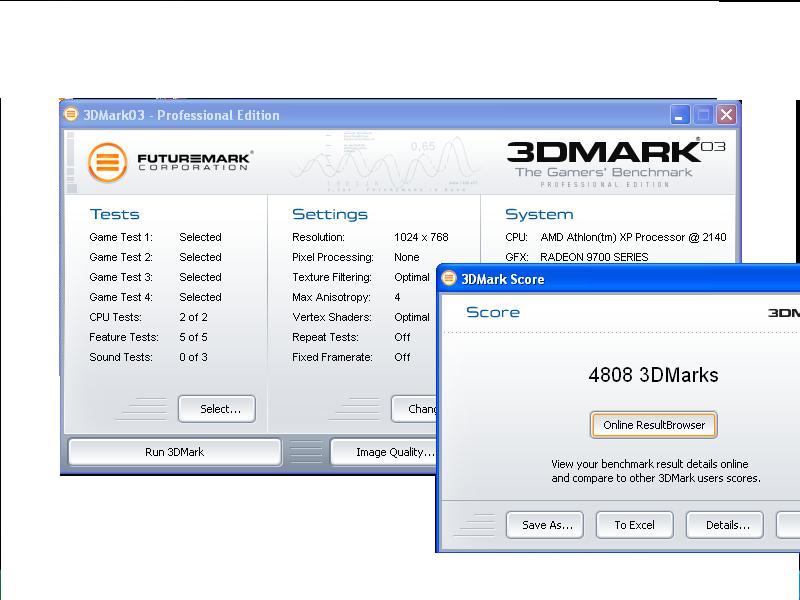This screenshot has height=600, width=800.
Task: Click 3DMark Score window title icon
Action: [448, 278]
